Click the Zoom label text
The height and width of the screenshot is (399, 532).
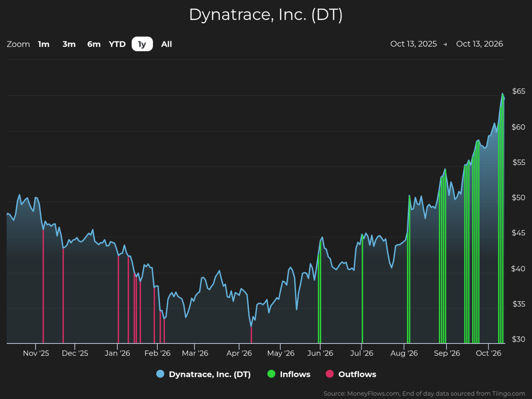pyautogui.click(x=18, y=44)
